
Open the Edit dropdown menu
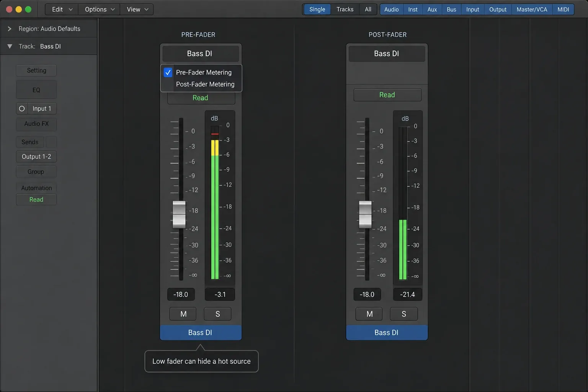tap(62, 10)
